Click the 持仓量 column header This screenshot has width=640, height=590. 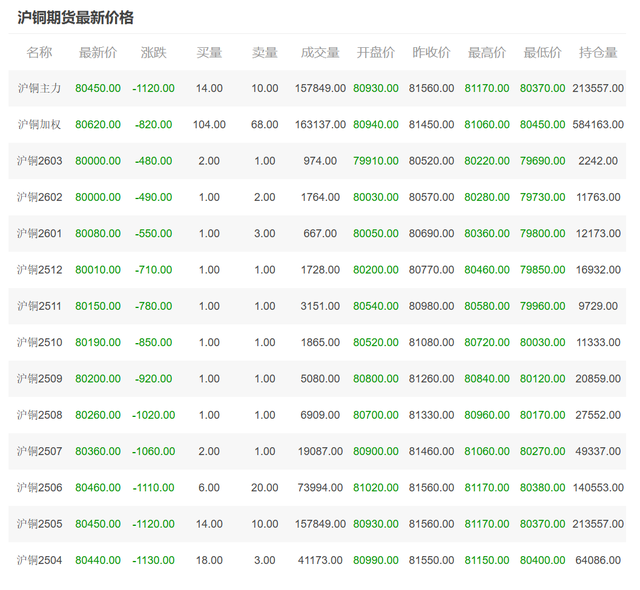tap(598, 53)
